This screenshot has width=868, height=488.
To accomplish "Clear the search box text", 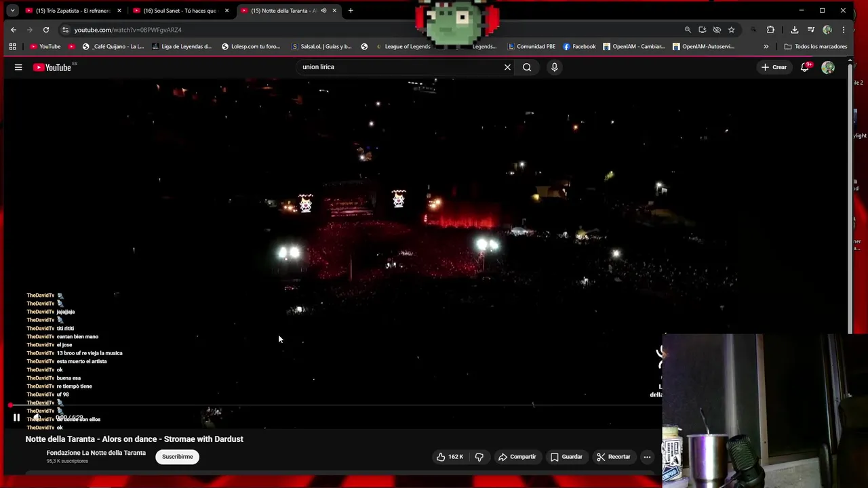I will pos(507,67).
